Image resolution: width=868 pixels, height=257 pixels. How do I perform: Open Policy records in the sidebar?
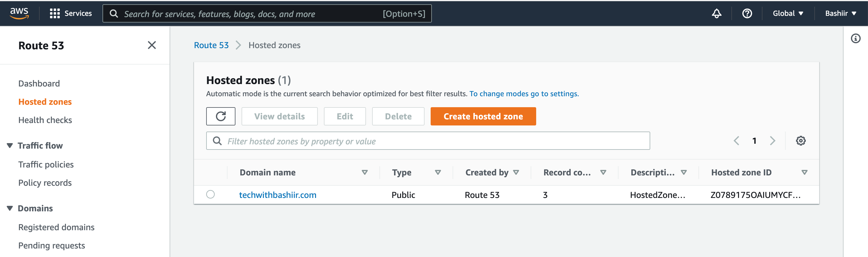coord(45,183)
